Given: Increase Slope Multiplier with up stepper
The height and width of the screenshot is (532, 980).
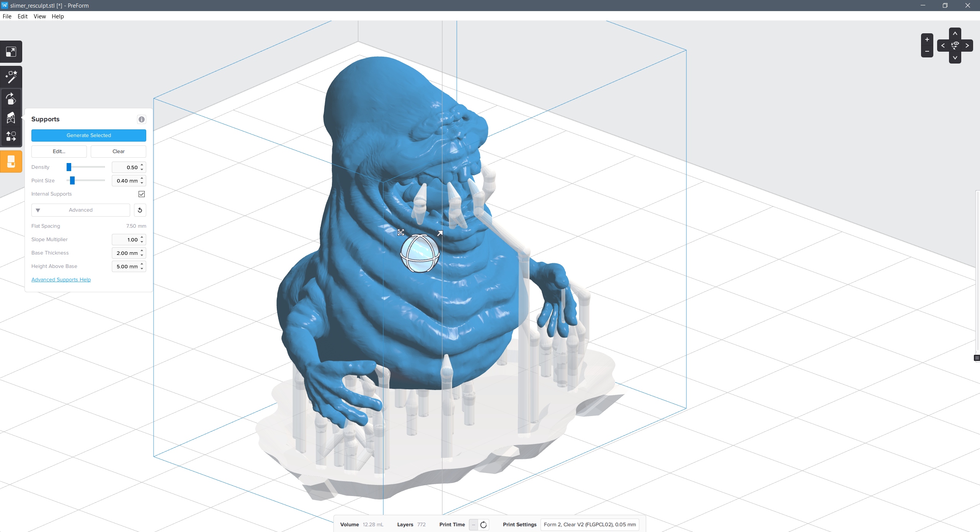Looking at the screenshot, I should 142,237.
